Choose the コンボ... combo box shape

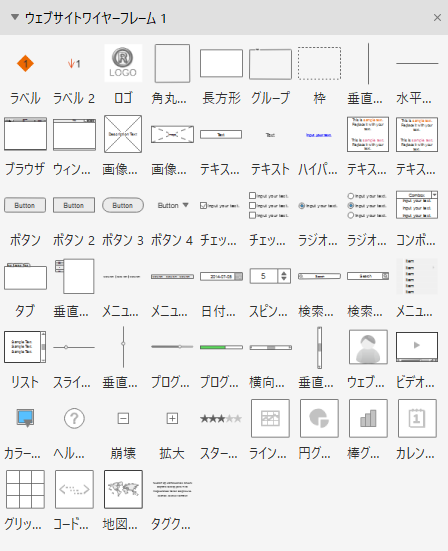tap(417, 205)
